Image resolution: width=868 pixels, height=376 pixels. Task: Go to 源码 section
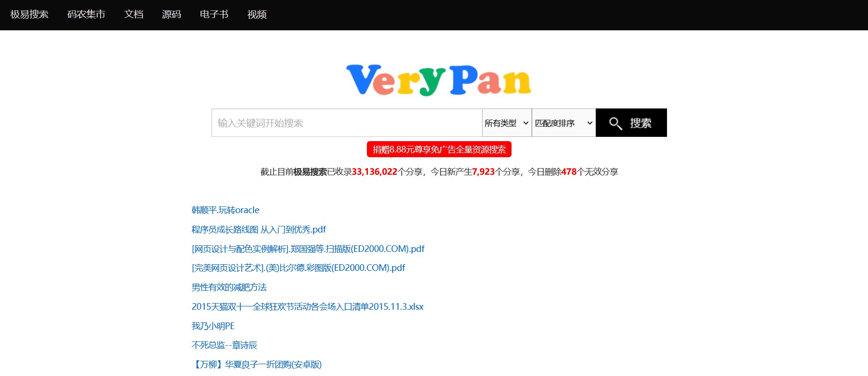(x=172, y=15)
